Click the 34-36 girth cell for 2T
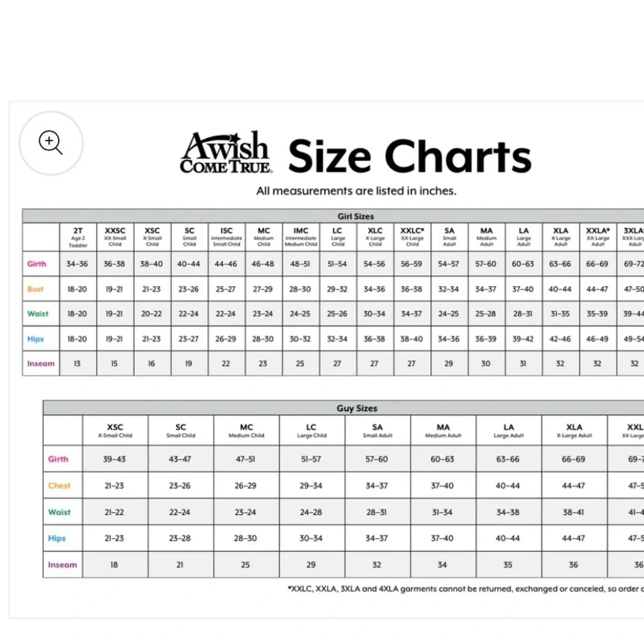Viewport: 644px width, 644px height. click(x=77, y=263)
